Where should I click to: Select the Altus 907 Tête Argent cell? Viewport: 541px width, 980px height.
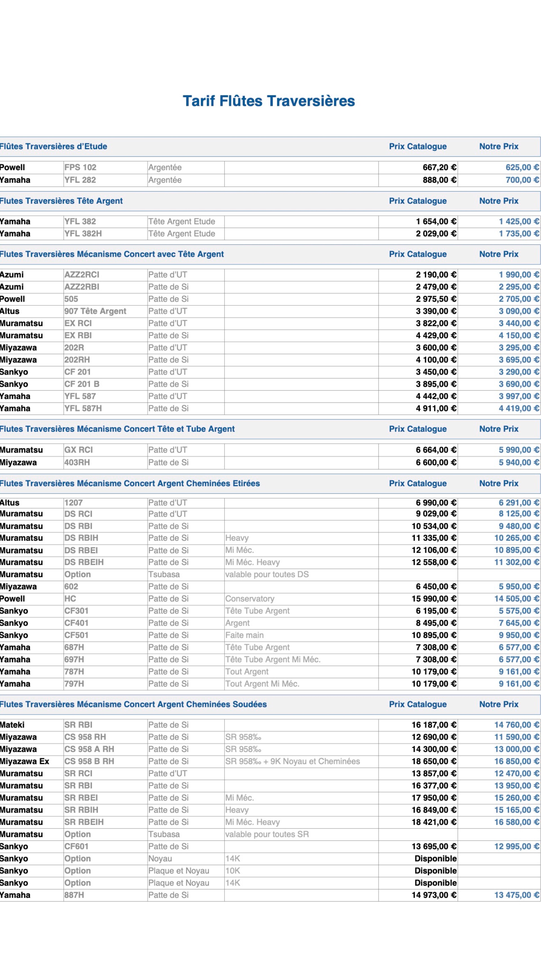pyautogui.click(x=95, y=311)
